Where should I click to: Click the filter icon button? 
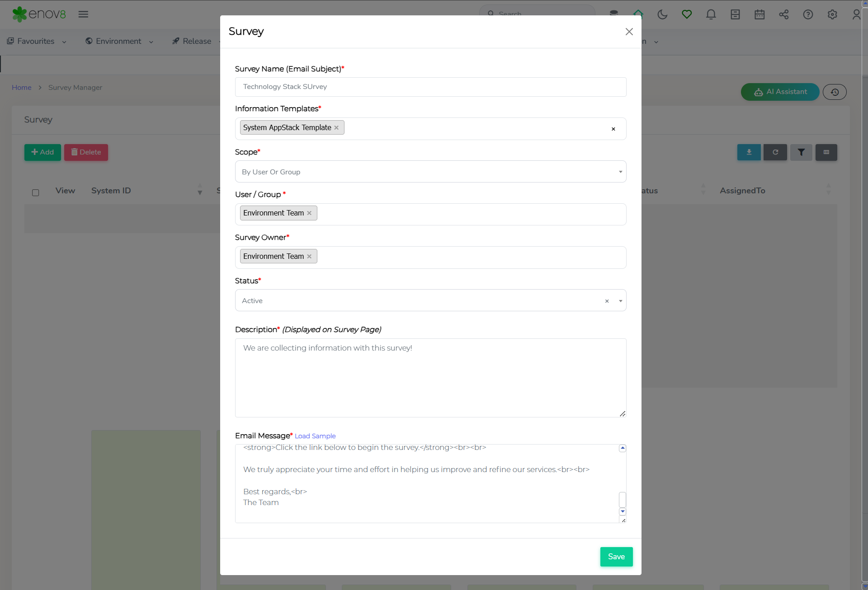[x=801, y=152]
